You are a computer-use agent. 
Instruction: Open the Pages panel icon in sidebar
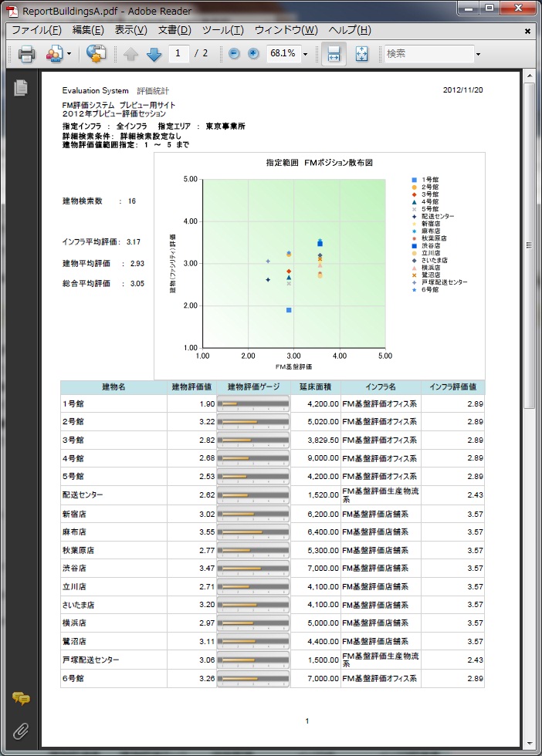(x=21, y=88)
